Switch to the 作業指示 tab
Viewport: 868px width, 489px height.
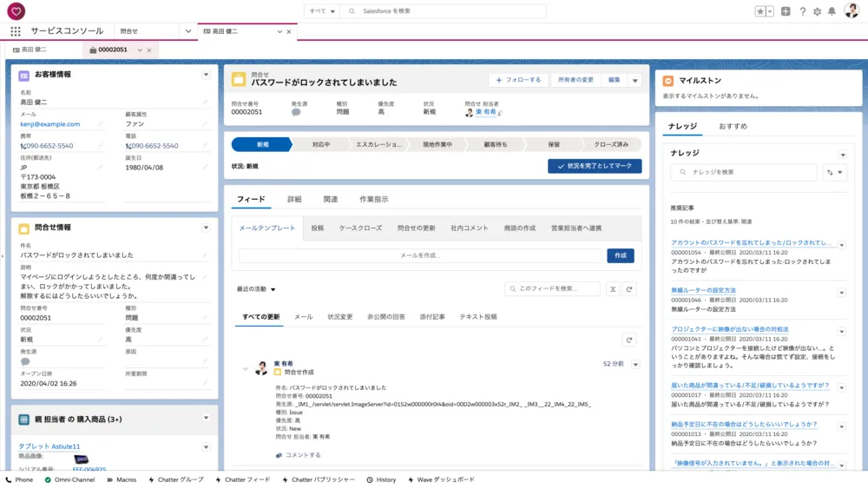[374, 200]
